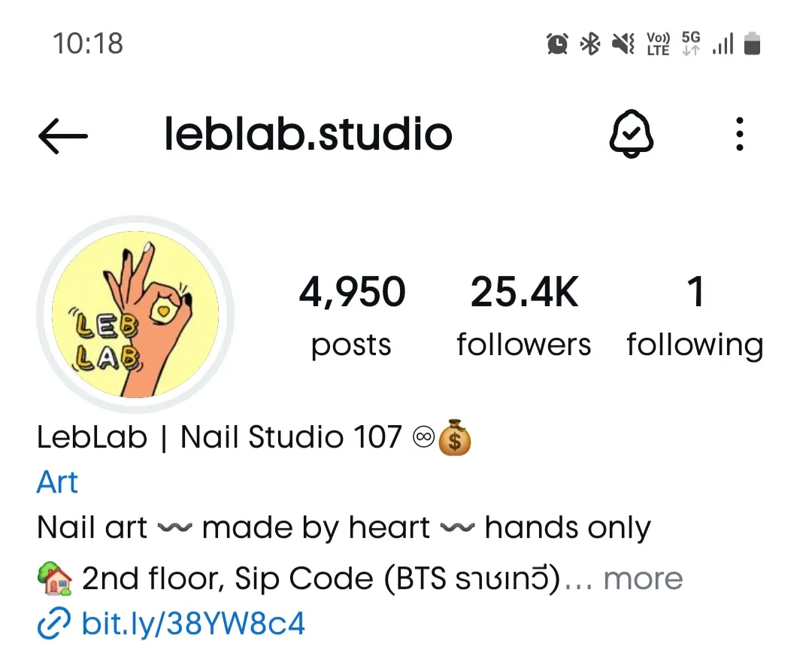
Task: Click the leblab.studio username title
Action: coord(308,134)
